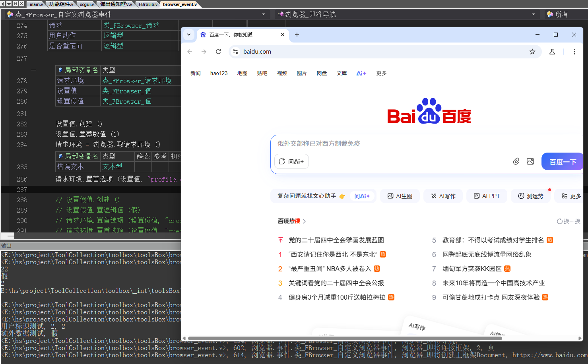Switch to 弹出通知框V.v tab in the IDE
Viewport: 588px width, 364px height.
point(116,4)
